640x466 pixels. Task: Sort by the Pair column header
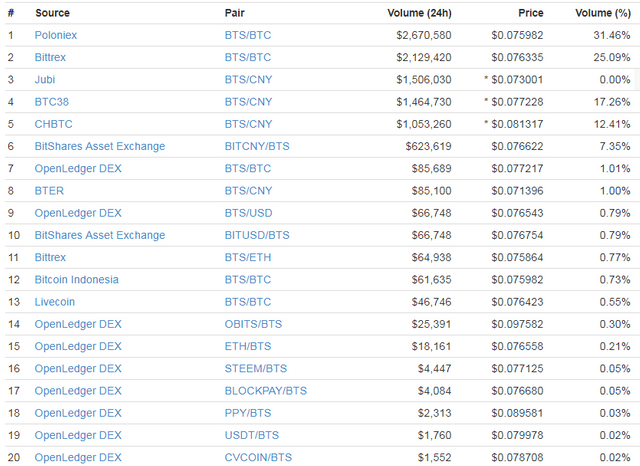click(235, 13)
